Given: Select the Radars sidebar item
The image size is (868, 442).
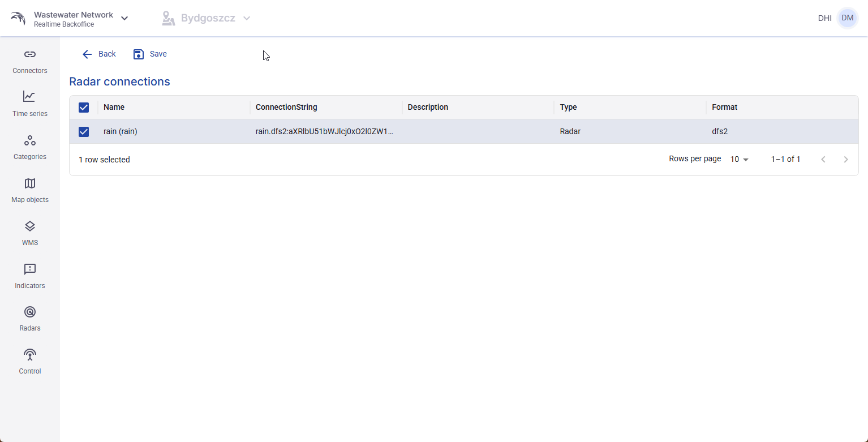Looking at the screenshot, I should [x=30, y=319].
